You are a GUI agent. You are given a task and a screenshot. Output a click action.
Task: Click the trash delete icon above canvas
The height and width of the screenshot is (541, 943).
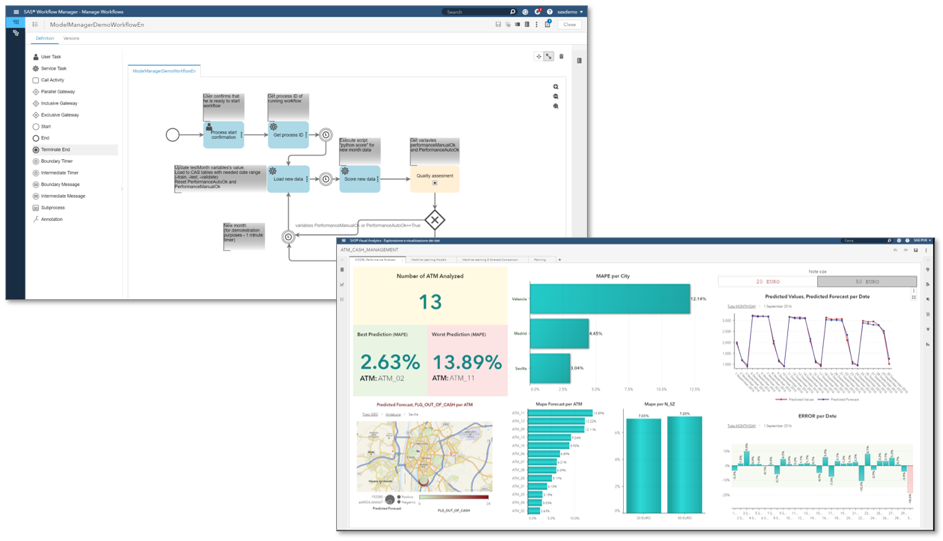(x=561, y=57)
